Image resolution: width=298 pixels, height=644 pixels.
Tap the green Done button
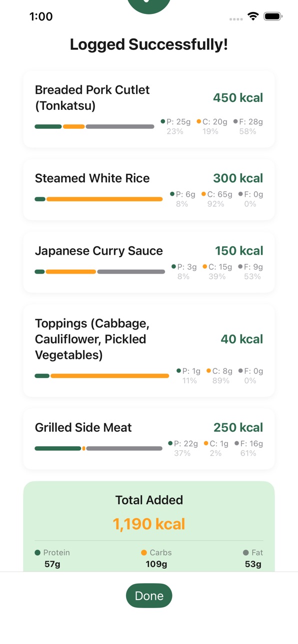149,596
